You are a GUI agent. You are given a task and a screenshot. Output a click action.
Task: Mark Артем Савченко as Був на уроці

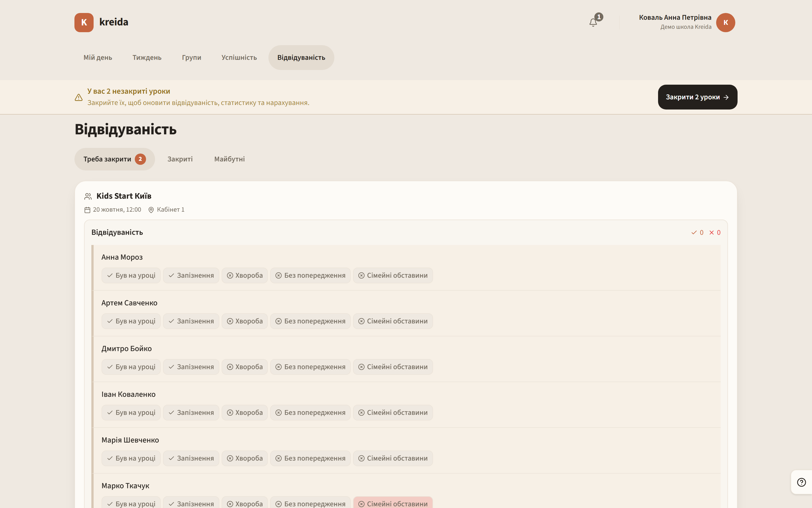[131, 321]
